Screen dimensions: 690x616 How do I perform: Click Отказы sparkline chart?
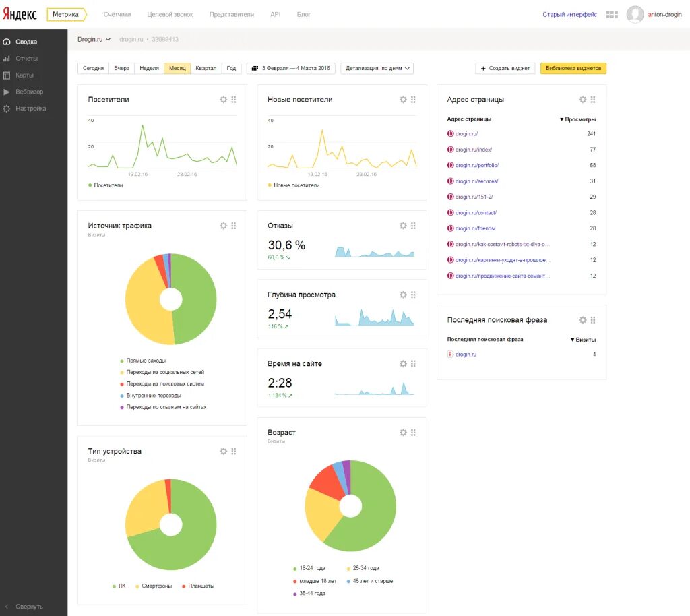(x=375, y=251)
